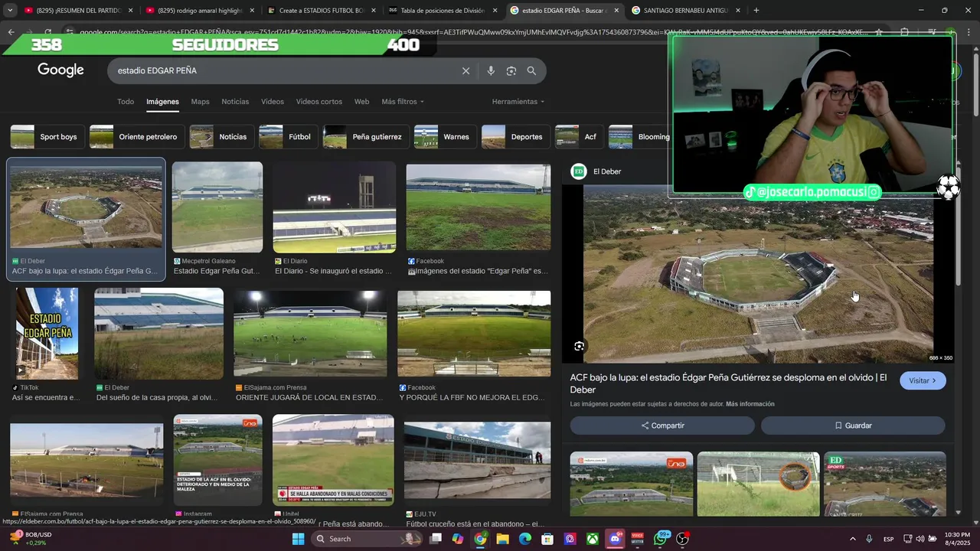Click inside the 'estadio EDGAR PEÑA' search field
Screen dimensions: 980x551
[283, 70]
